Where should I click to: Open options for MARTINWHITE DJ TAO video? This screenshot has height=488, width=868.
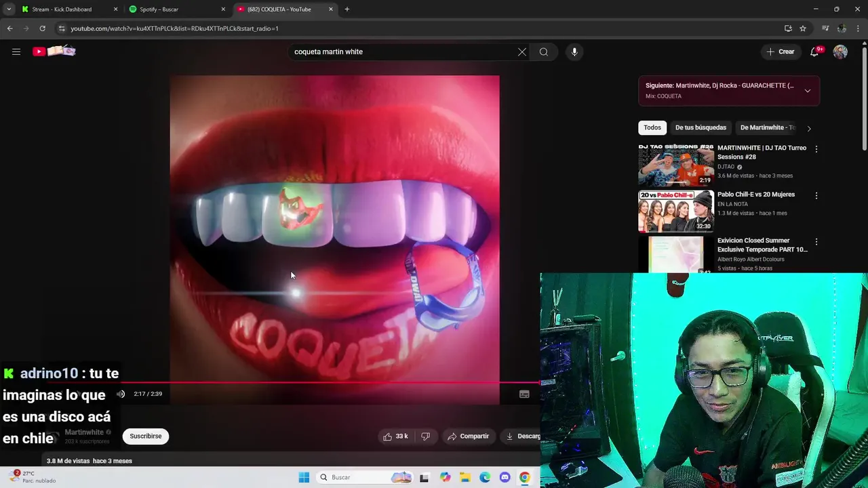click(x=816, y=148)
